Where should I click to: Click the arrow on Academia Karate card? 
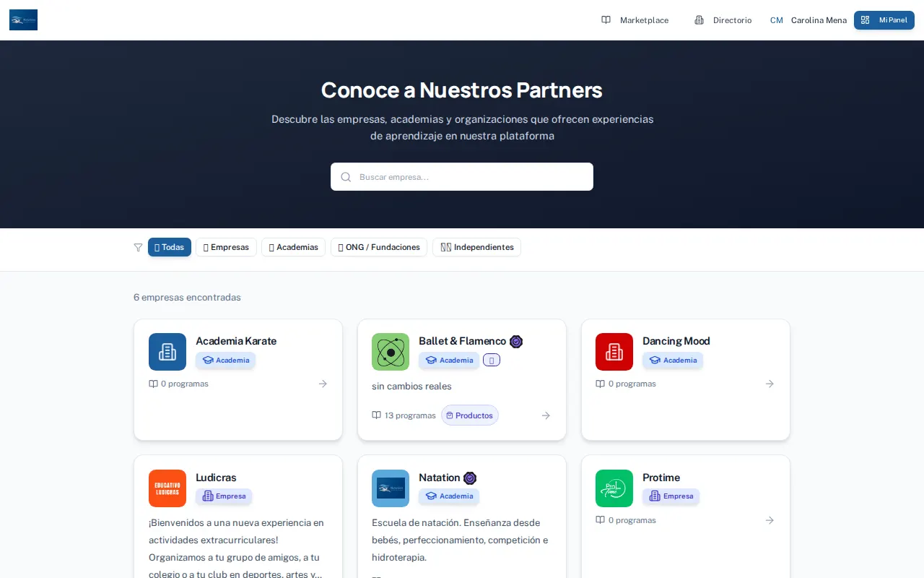click(323, 384)
